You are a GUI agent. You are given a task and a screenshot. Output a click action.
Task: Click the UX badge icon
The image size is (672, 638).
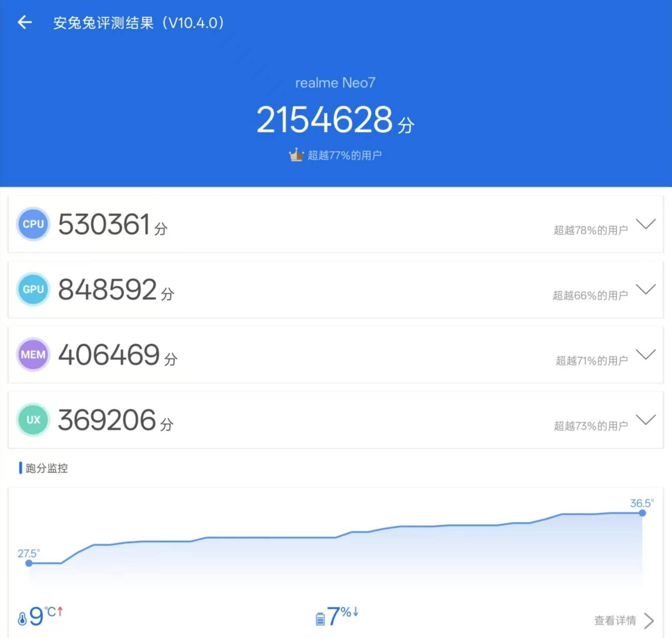[x=33, y=420]
